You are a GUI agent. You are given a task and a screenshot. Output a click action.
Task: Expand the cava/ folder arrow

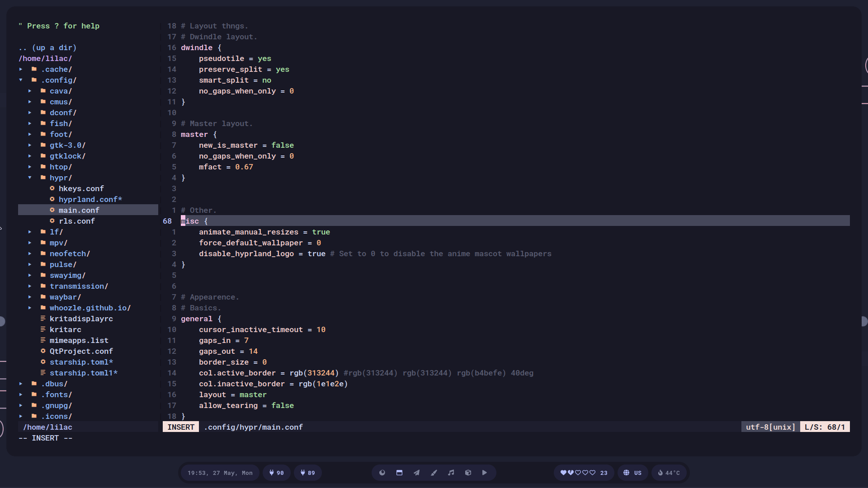click(30, 91)
